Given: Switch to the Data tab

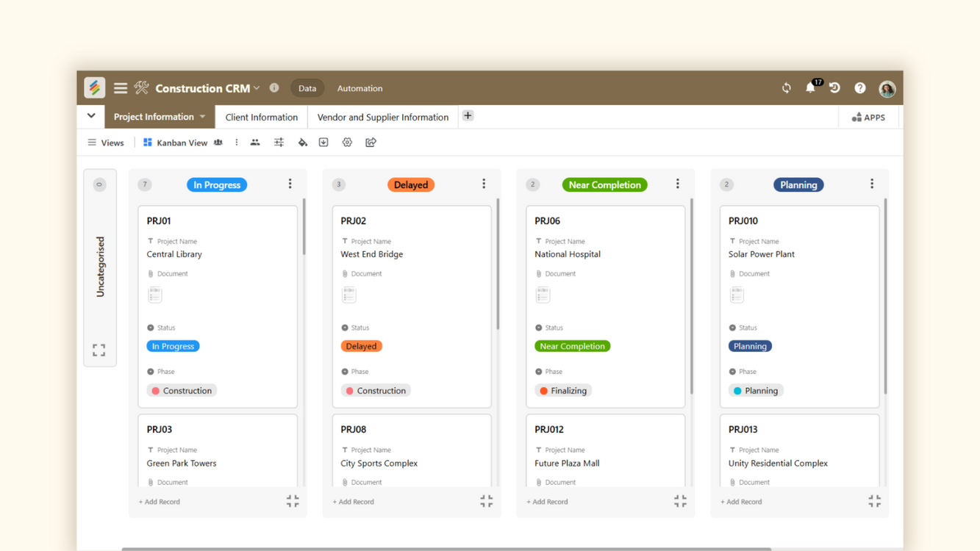Looking at the screenshot, I should tap(307, 88).
